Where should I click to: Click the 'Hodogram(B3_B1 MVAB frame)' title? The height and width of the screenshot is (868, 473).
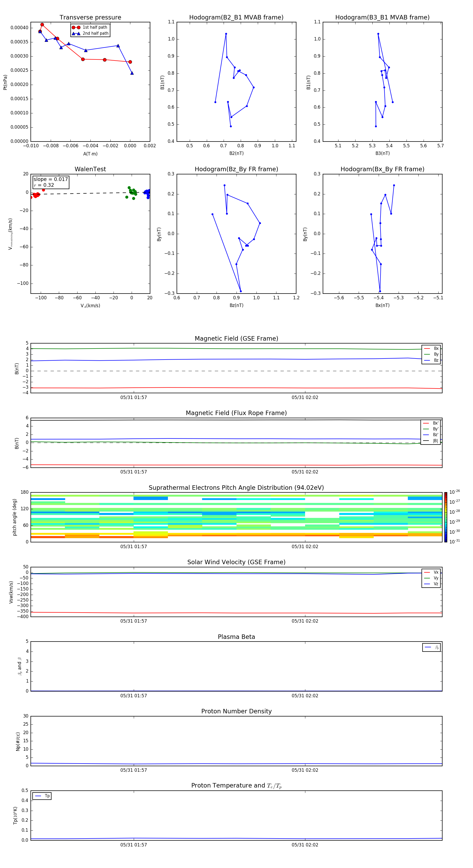click(x=382, y=17)
